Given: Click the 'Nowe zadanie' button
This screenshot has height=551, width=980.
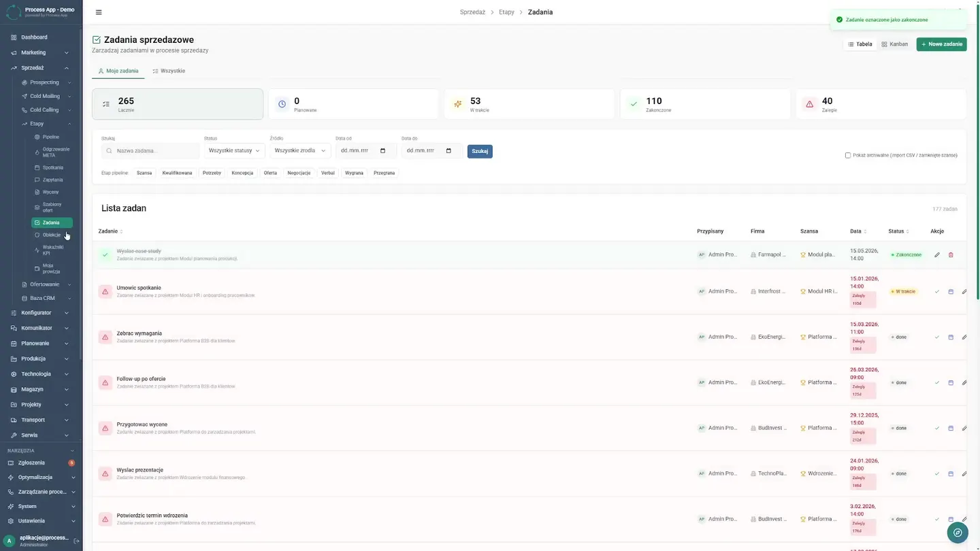Looking at the screenshot, I should click(941, 44).
